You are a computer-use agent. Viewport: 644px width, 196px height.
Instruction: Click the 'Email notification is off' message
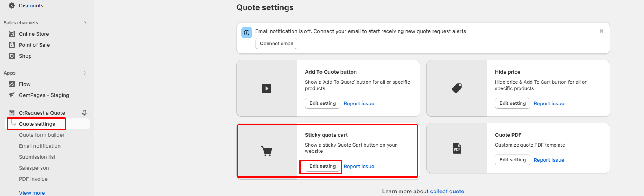[x=362, y=31]
